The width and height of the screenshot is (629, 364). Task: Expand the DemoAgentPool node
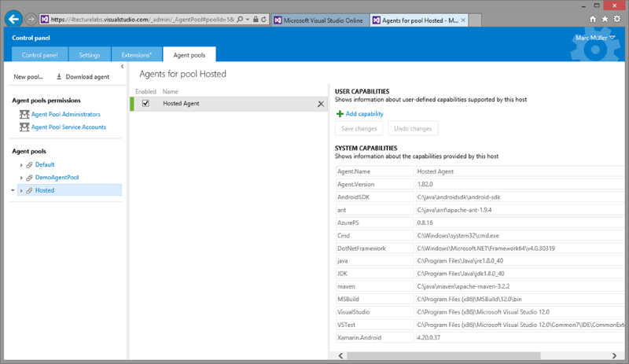click(21, 178)
